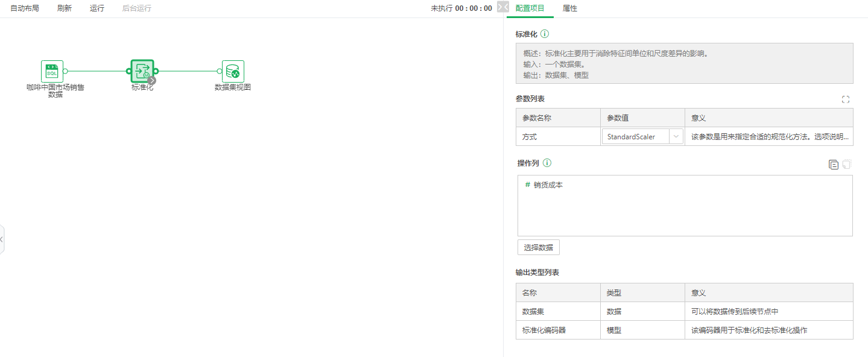The height and width of the screenshot is (357, 868).
Task: Run the workflow with 运行
Action: (97, 8)
